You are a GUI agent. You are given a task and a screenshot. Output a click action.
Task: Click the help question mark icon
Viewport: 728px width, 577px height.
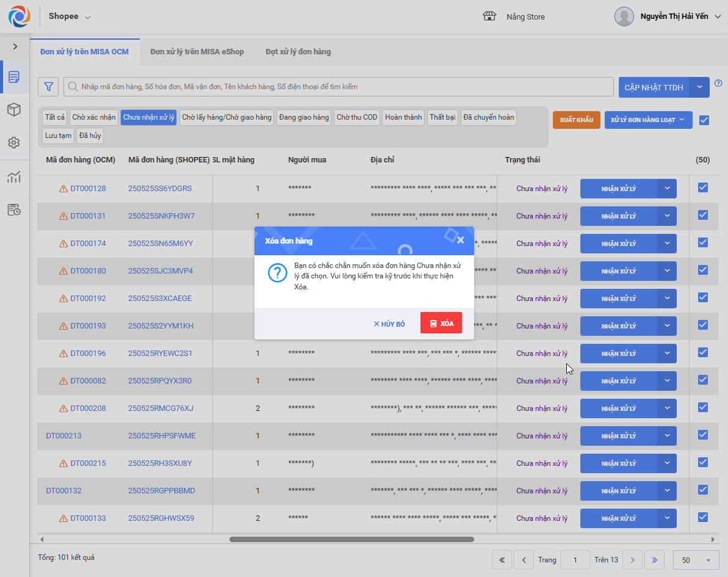718,83
